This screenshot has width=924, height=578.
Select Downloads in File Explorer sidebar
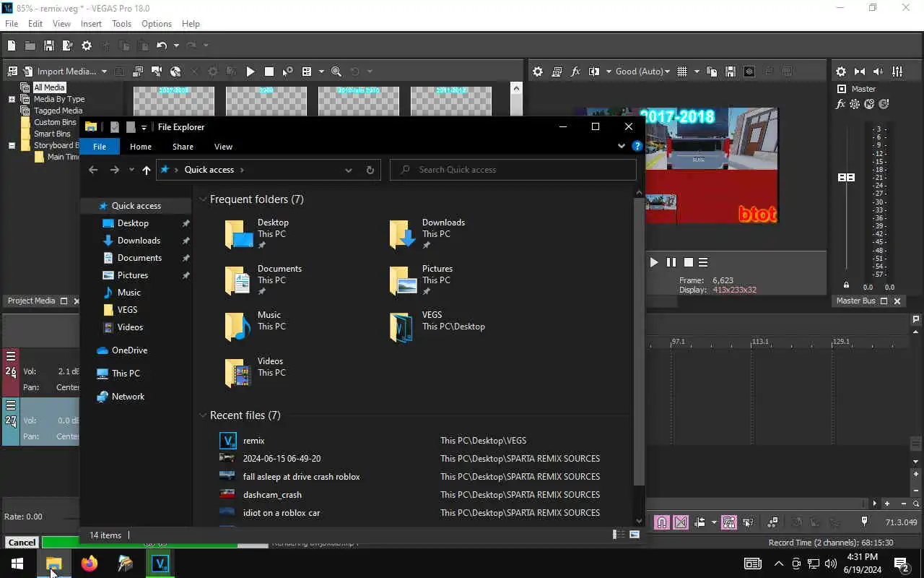pyautogui.click(x=139, y=241)
